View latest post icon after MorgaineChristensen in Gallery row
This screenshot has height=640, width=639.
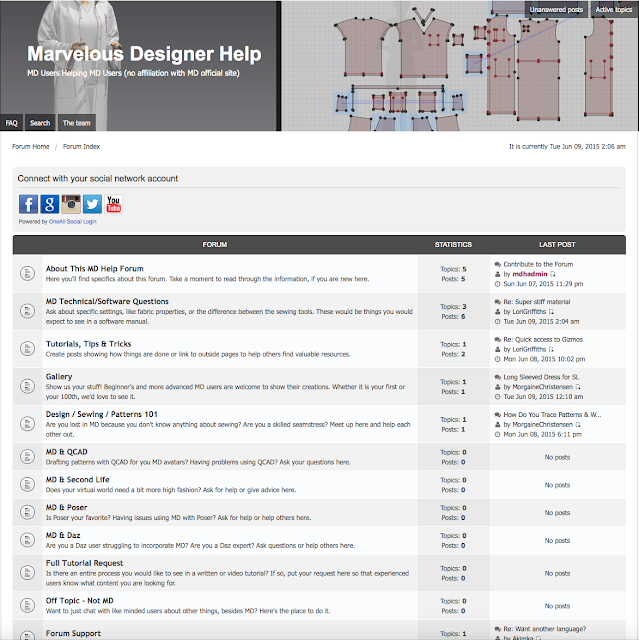[578, 387]
